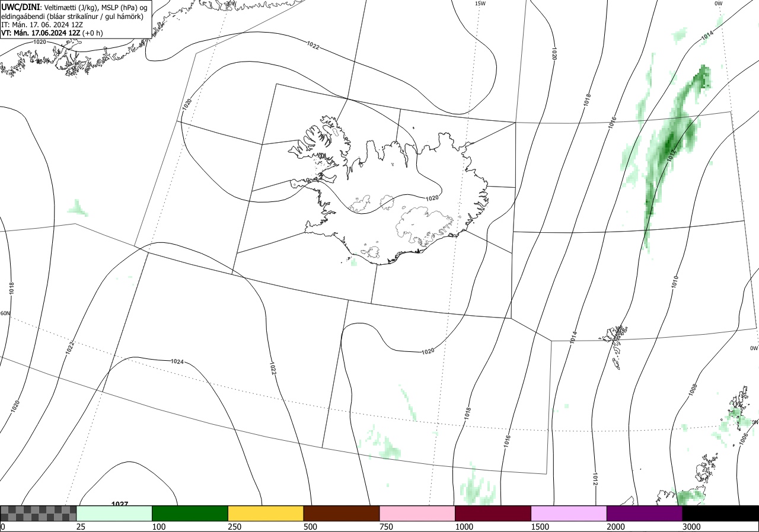
Task: Click the "1008" isobar label
Action: [693, 390]
